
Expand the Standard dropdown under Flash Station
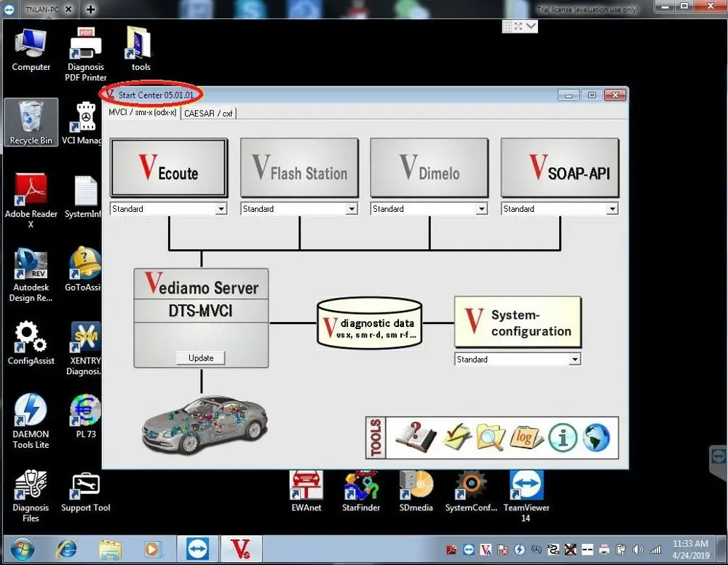pos(352,209)
